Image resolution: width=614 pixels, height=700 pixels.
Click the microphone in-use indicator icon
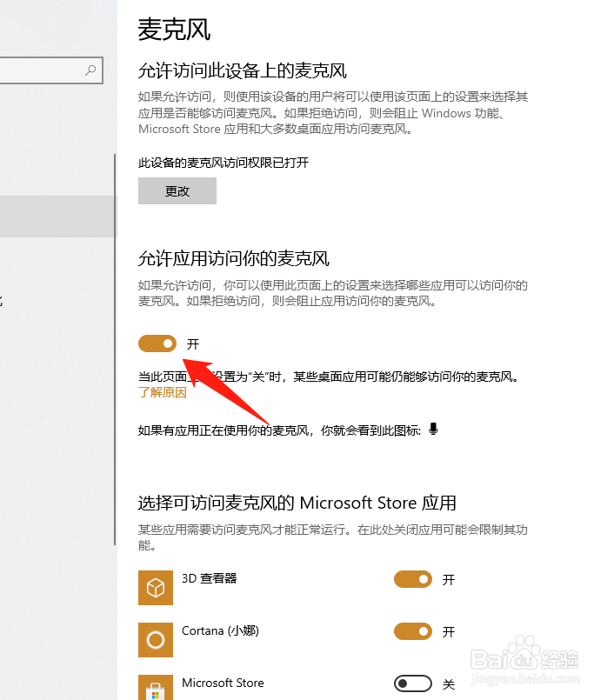point(433,429)
